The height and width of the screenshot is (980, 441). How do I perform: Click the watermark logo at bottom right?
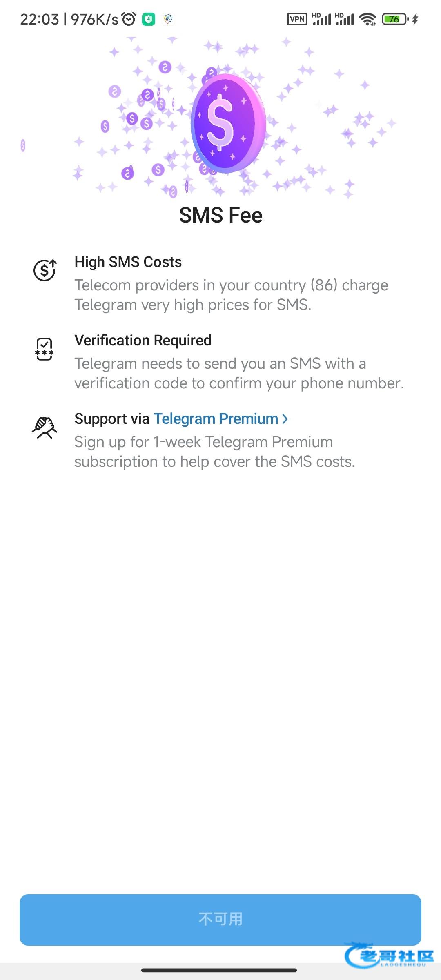pyautogui.click(x=390, y=955)
